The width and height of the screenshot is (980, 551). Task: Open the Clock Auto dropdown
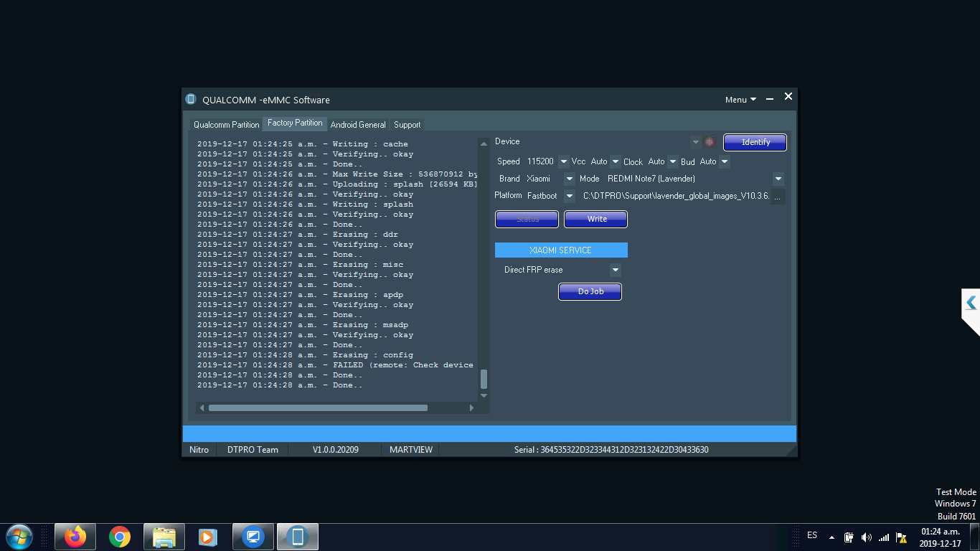[673, 161]
